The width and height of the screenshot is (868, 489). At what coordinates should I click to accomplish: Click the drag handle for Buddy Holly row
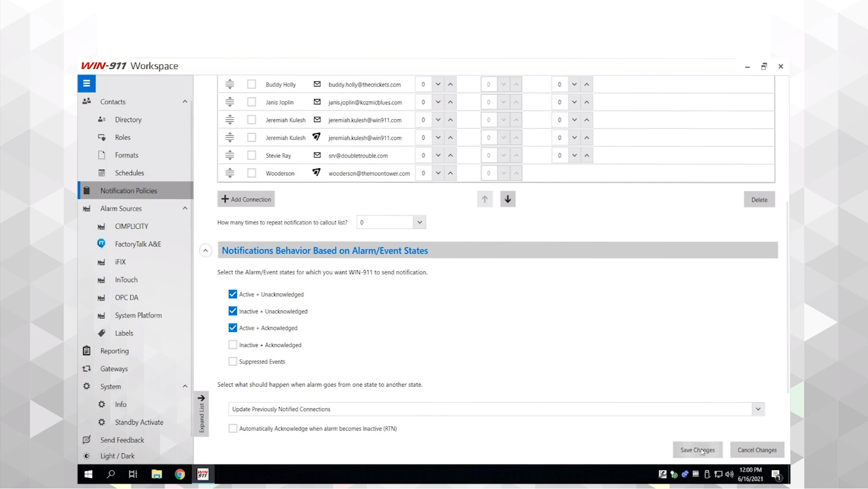click(x=230, y=85)
